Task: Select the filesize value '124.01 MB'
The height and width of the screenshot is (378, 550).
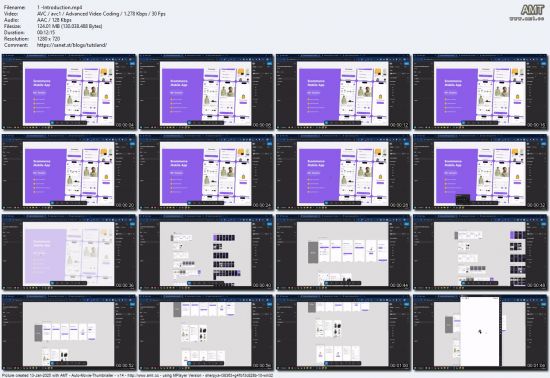Action: (x=69, y=26)
